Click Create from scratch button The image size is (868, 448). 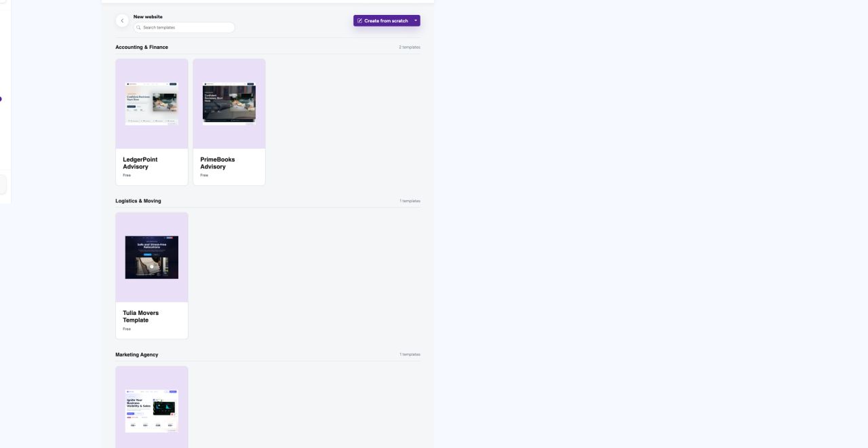382,21
